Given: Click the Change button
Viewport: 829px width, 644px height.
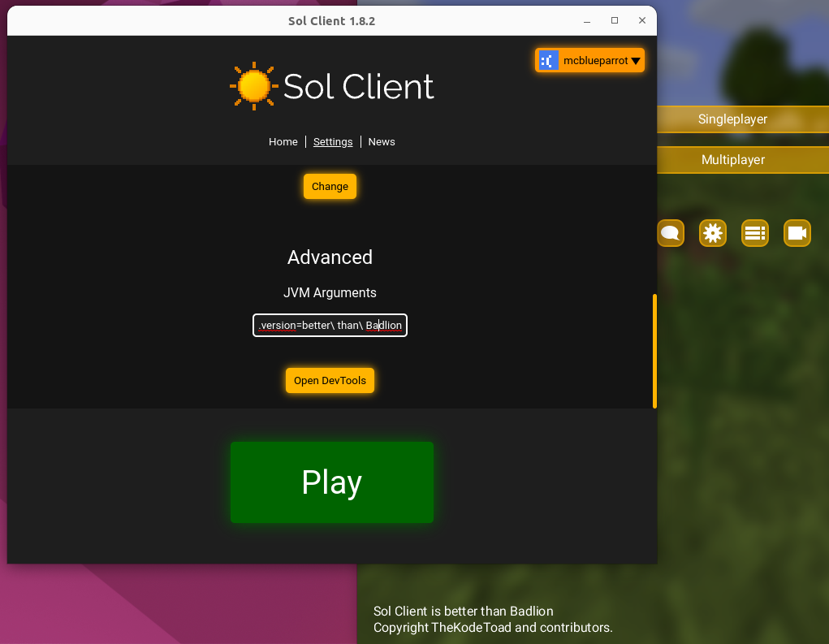Looking at the screenshot, I should (x=330, y=186).
